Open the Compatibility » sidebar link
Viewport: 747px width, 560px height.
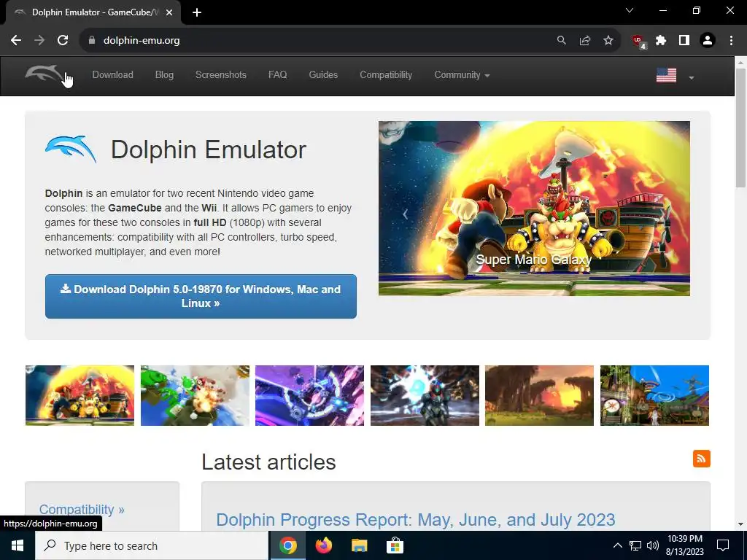[82, 509]
